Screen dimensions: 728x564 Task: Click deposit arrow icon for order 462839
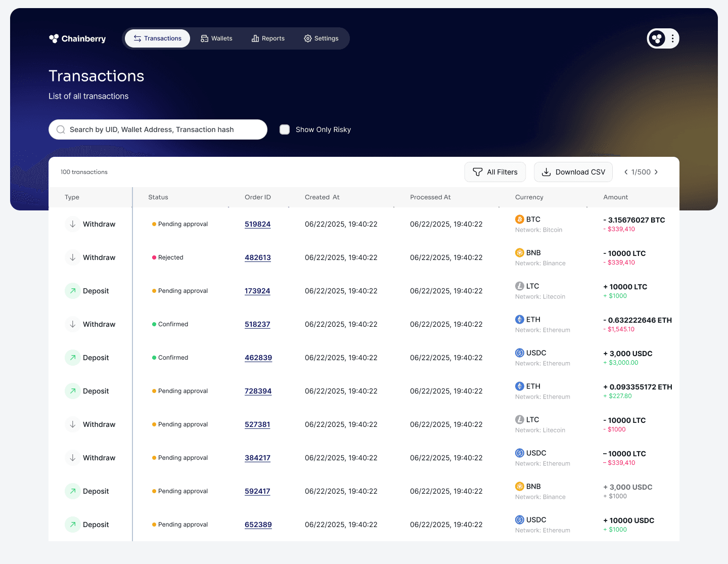point(73,358)
